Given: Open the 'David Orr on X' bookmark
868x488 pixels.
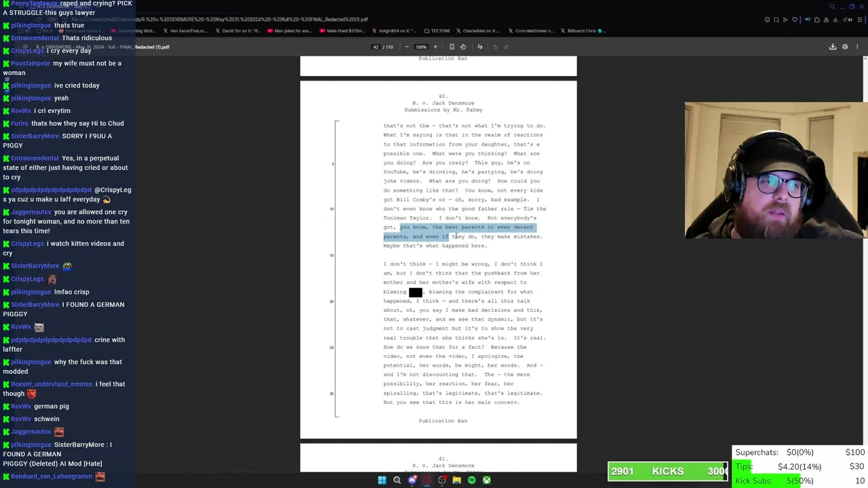Looking at the screenshot, I should click(237, 30).
